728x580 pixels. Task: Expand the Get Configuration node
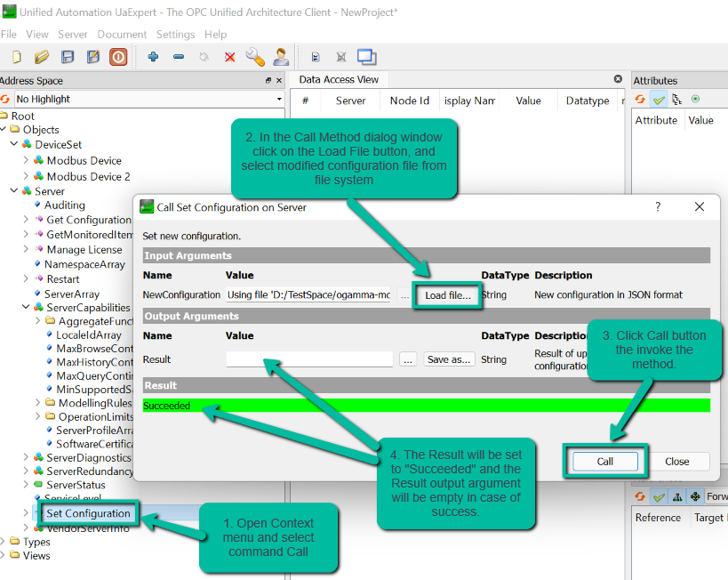pyautogui.click(x=26, y=219)
